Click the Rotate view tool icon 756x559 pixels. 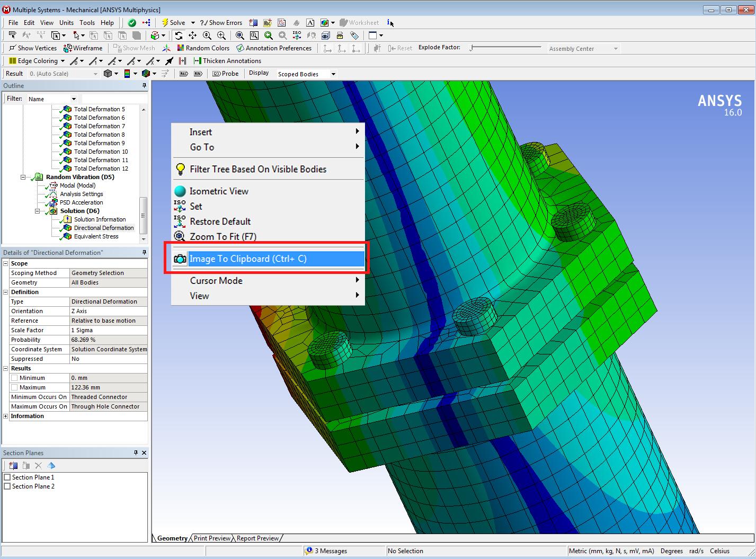click(179, 36)
